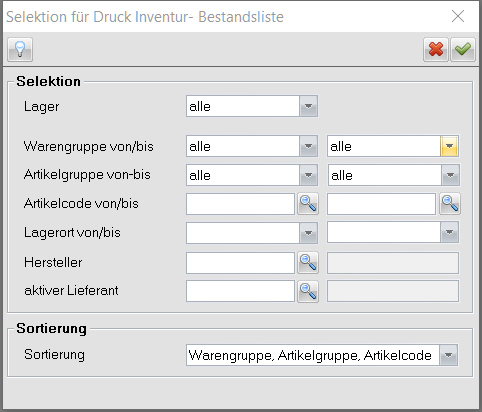Cancel with the red X icon

tap(436, 50)
